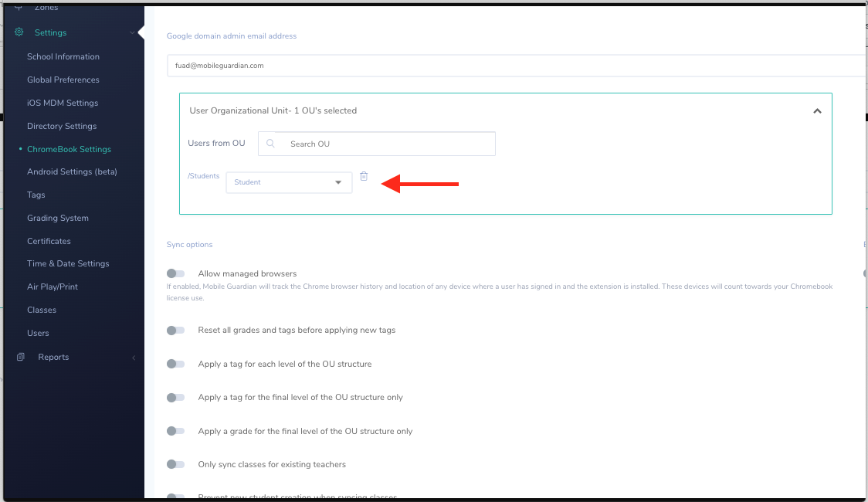The width and height of the screenshot is (868, 502).
Task: Open the Reports section label
Action: [54, 357]
